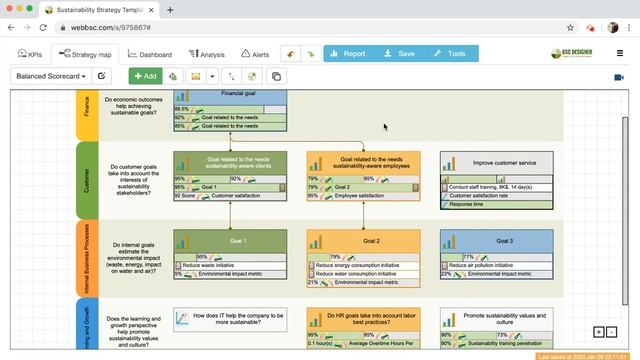640x360 pixels.
Task: Click the blue Goal 3 header
Action: pos(497,241)
